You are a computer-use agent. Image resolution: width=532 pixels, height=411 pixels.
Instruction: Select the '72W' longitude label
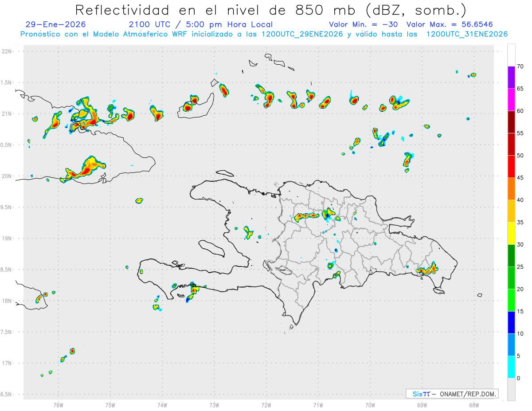click(266, 405)
